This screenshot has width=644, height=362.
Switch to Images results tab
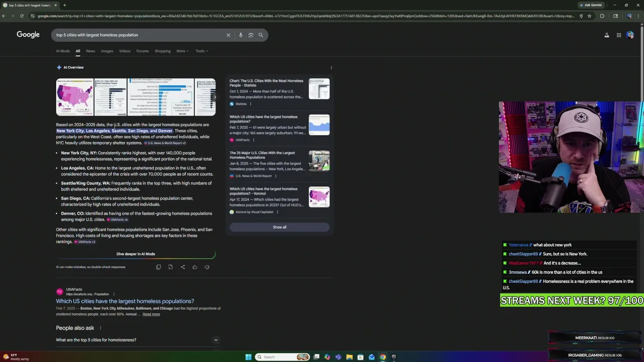107,51
